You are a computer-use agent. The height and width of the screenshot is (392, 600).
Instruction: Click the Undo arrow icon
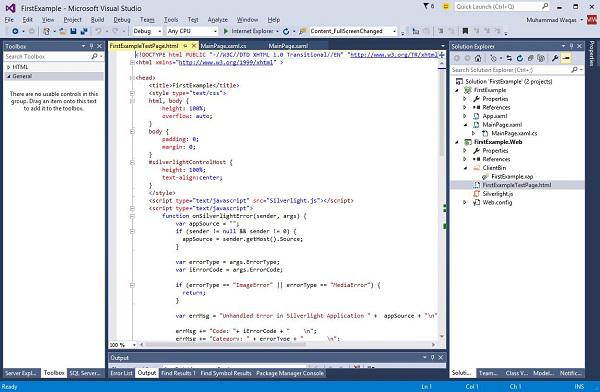click(98, 31)
